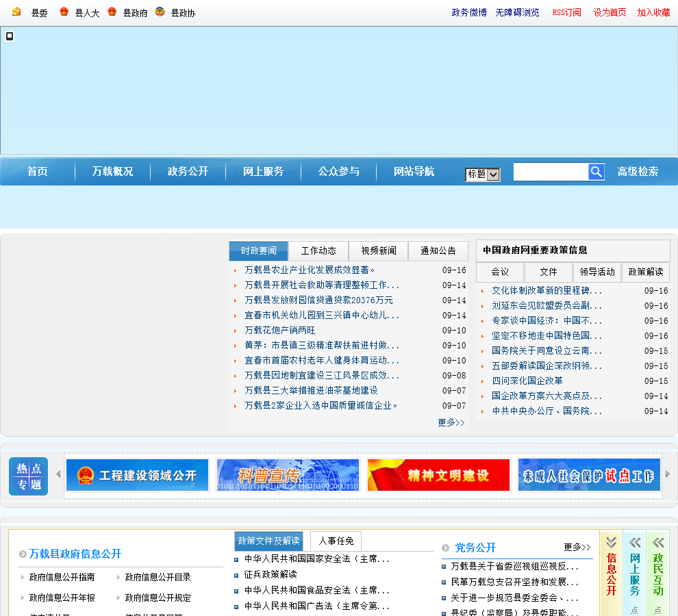The height and width of the screenshot is (616, 678).
Task: Go to 首页 in the navigation bar
Action: click(38, 172)
